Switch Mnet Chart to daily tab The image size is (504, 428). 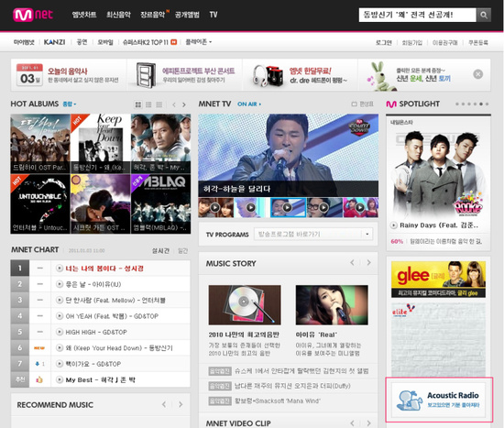(182, 250)
